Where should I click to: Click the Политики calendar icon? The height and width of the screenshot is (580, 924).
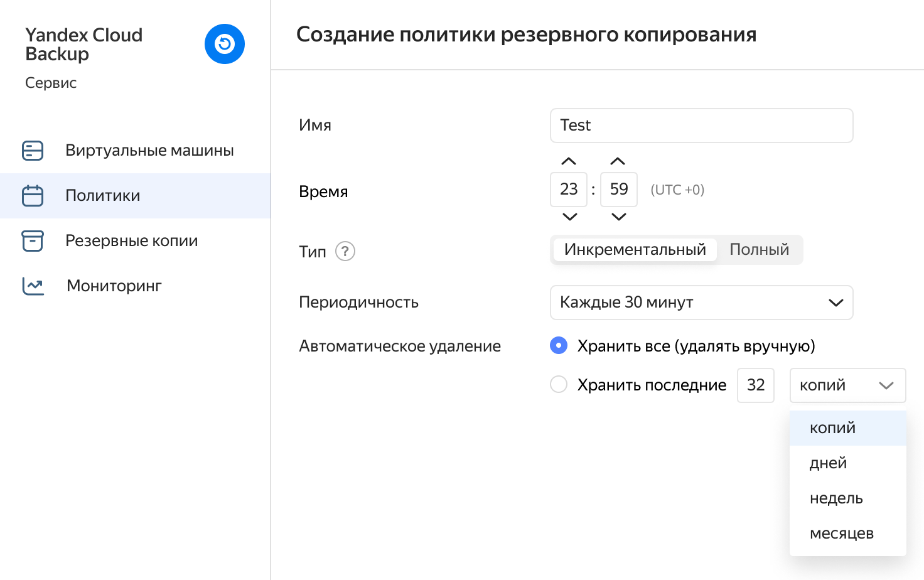(x=33, y=196)
